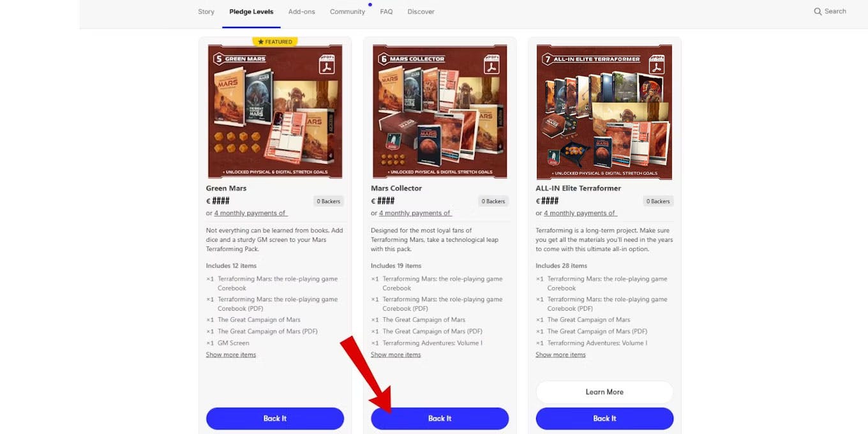Click the Learn More button
This screenshot has width=868, height=434.
click(604, 392)
